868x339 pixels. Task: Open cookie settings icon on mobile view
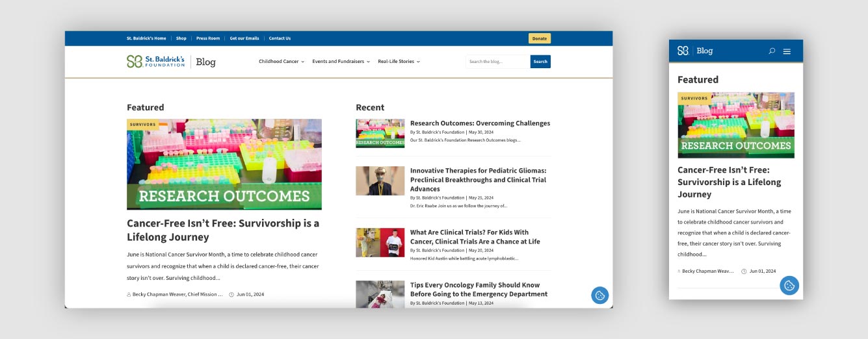point(789,285)
